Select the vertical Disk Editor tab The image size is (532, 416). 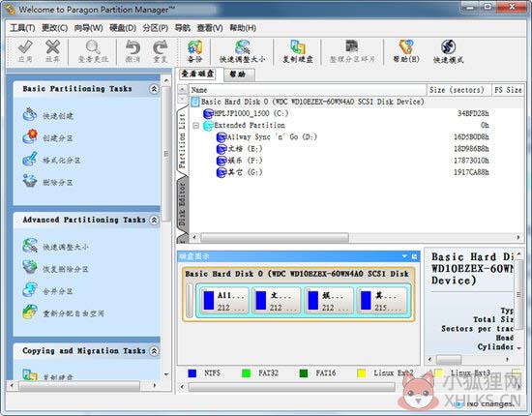tap(182, 205)
